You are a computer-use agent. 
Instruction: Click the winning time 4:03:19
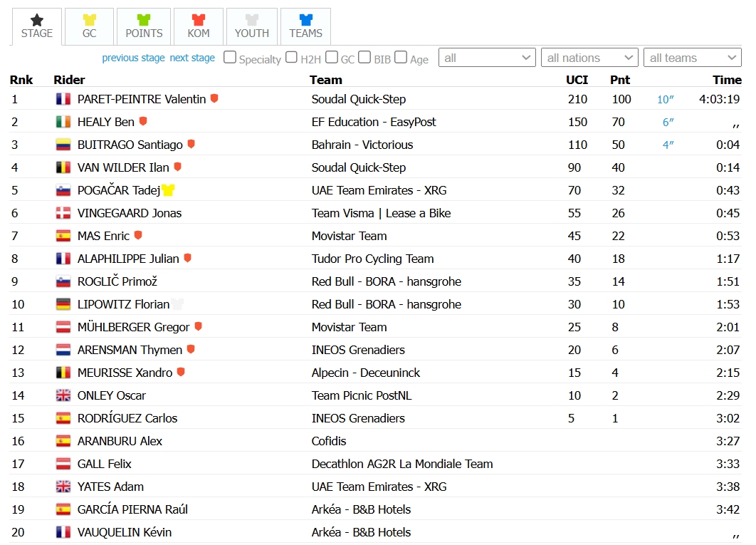pos(720,99)
